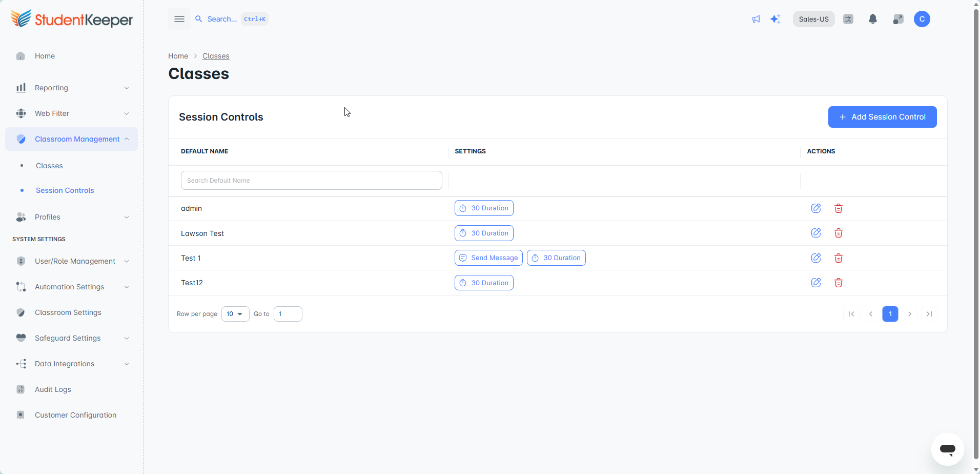
Task: Expand the Reporting menu
Action: coord(72,88)
